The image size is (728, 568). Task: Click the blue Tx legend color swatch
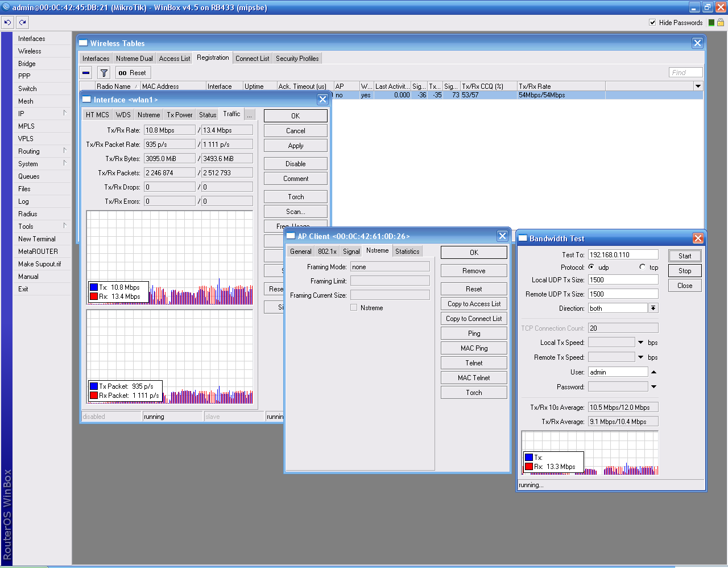[94, 287]
